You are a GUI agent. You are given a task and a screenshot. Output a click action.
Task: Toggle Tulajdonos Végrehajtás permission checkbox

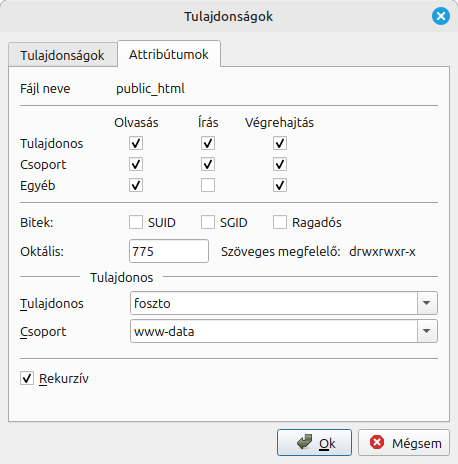280,143
